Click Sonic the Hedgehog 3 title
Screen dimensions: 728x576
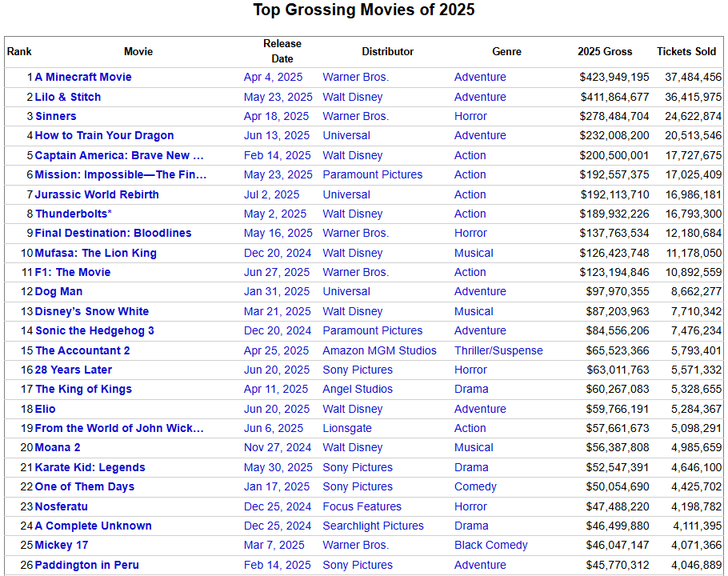pos(94,330)
